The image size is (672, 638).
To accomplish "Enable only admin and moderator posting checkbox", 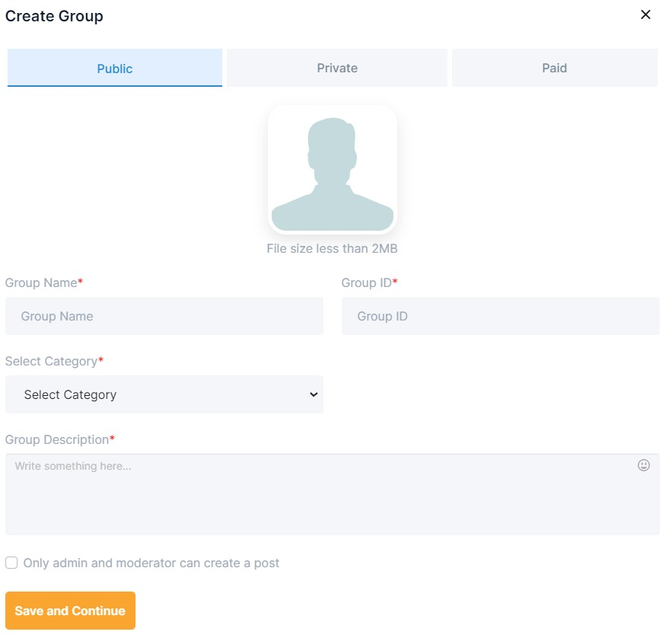I will pyautogui.click(x=11, y=563).
